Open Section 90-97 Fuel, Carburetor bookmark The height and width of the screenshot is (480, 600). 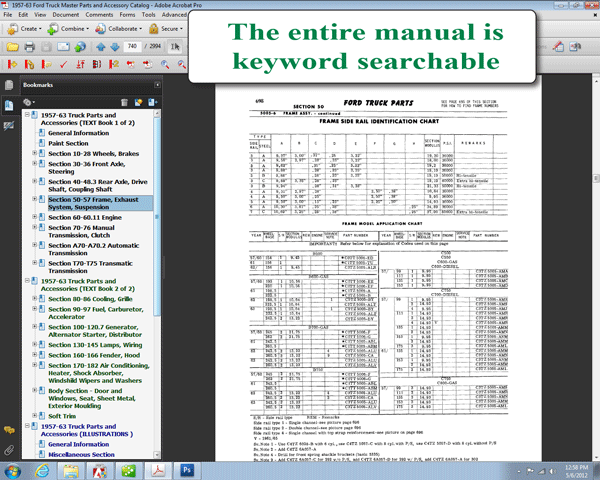pyautogui.click(x=96, y=313)
